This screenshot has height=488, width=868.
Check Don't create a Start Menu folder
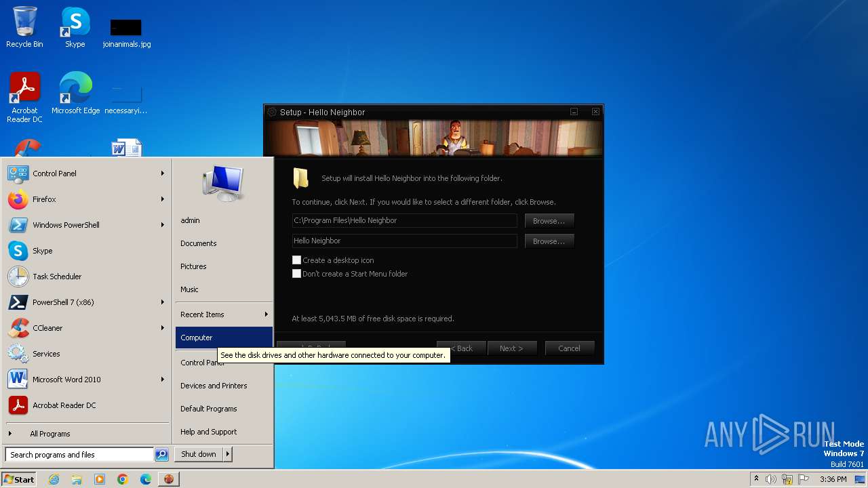click(296, 274)
